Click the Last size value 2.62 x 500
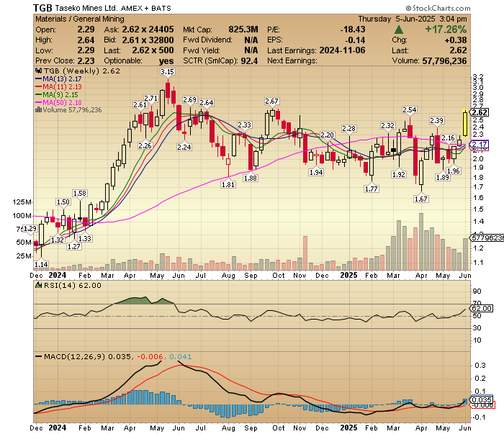Screen dimensions: 504x434 (153, 50)
